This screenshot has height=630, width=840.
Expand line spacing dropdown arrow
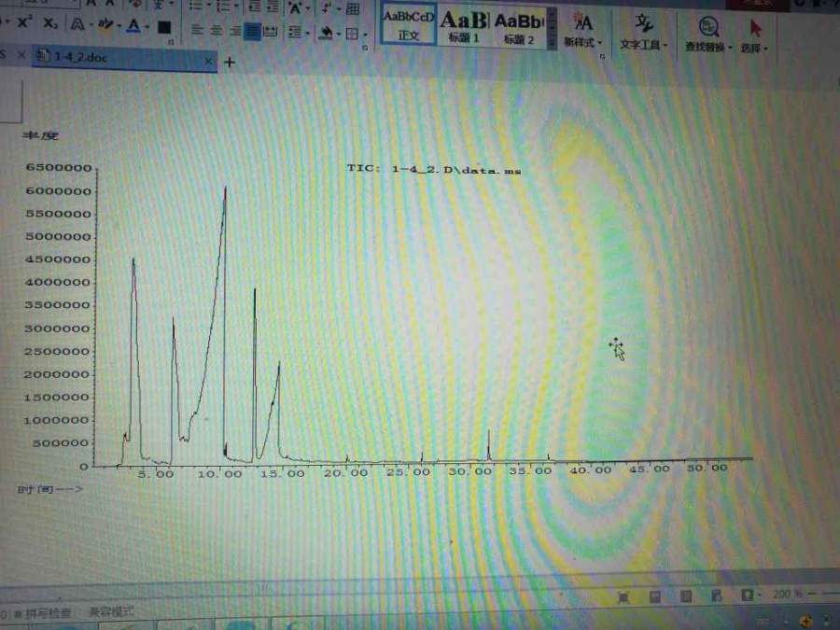307,34
